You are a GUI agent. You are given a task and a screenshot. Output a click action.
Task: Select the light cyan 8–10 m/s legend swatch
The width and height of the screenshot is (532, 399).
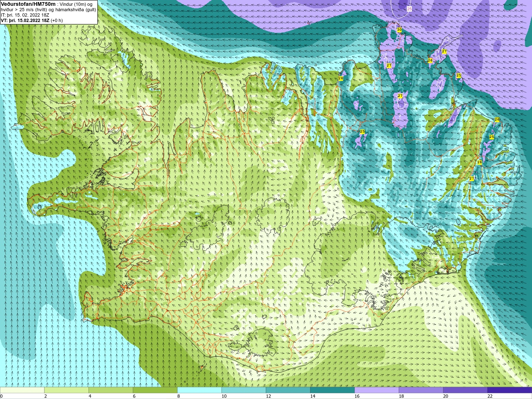pos(199,390)
